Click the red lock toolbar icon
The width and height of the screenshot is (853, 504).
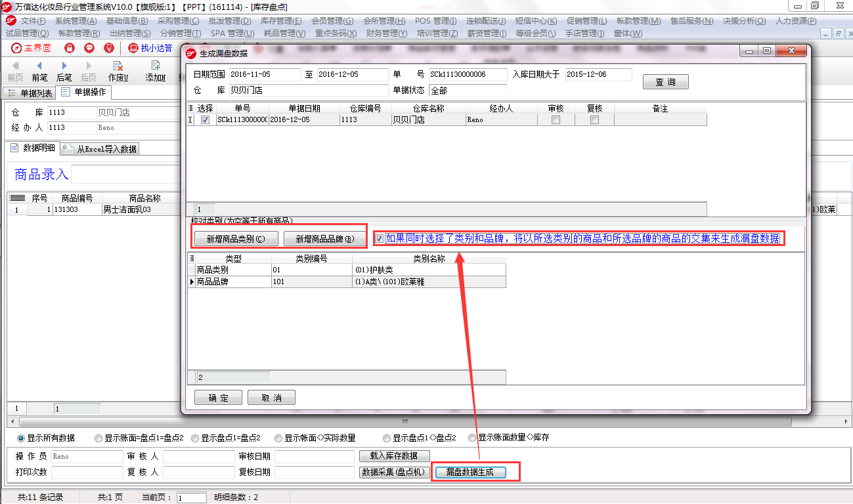click(x=70, y=48)
